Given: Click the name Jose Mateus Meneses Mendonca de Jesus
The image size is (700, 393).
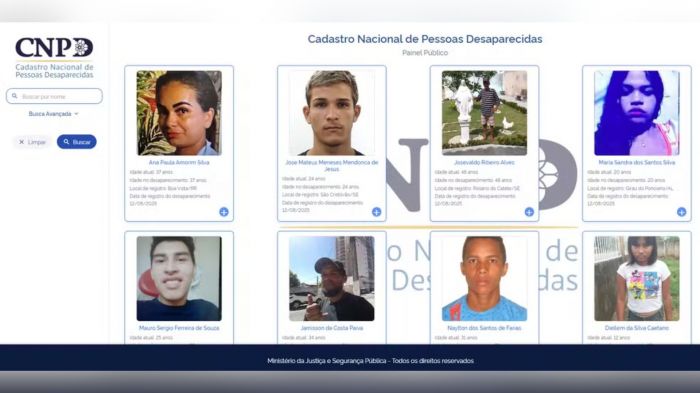Looking at the screenshot, I should click(x=332, y=166).
